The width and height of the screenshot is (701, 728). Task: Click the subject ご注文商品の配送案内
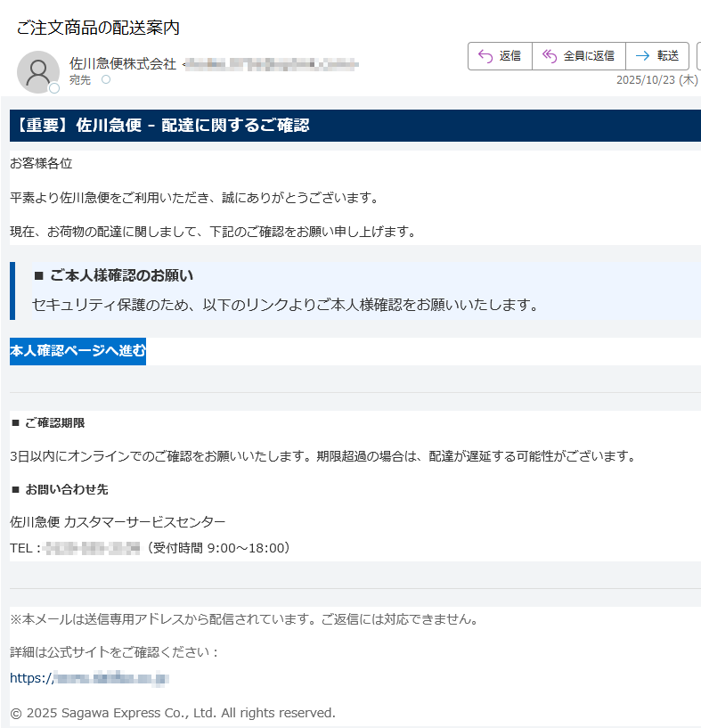click(x=98, y=28)
